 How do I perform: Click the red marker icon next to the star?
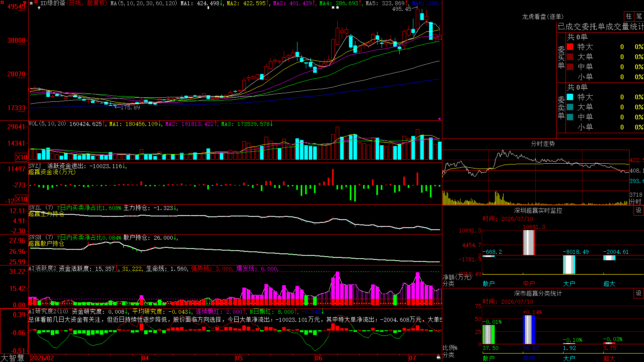pyautogui.click(x=36, y=3)
